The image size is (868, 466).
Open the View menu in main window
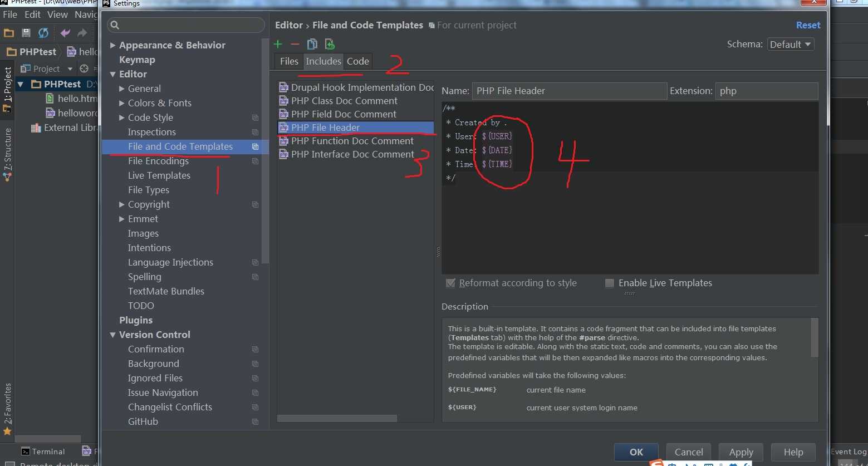pos(57,14)
